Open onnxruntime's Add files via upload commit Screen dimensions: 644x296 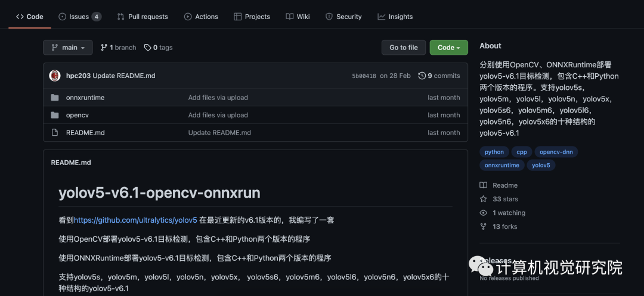coord(218,98)
